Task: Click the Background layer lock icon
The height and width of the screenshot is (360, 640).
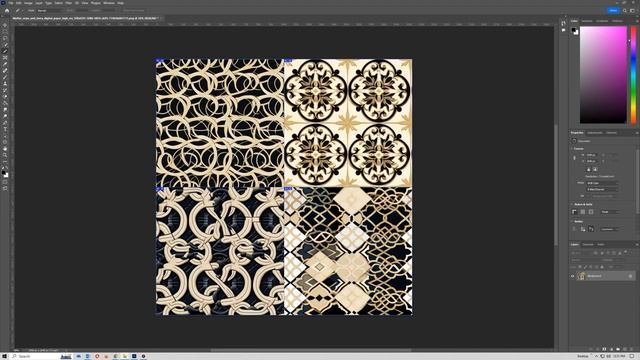Action: tap(630, 276)
